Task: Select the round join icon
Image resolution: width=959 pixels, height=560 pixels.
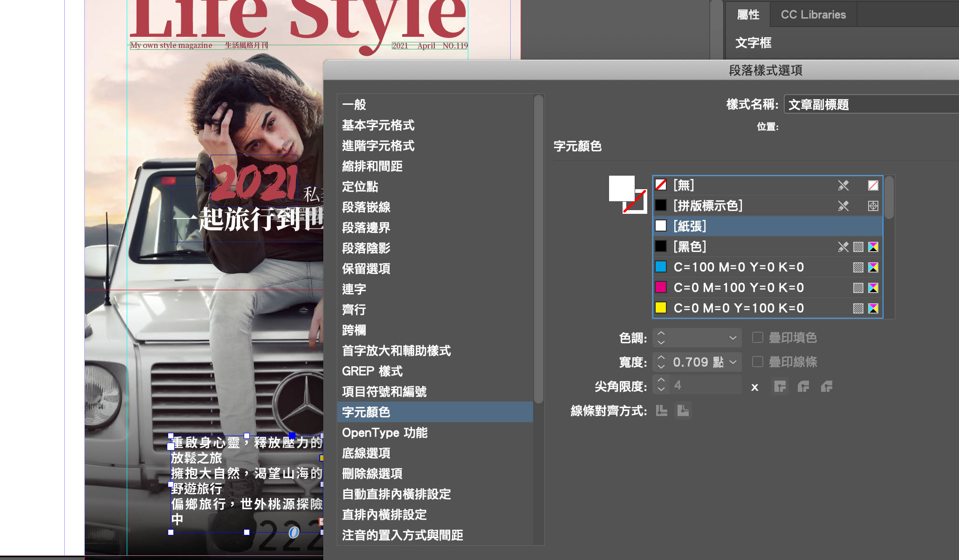Action: click(x=803, y=386)
